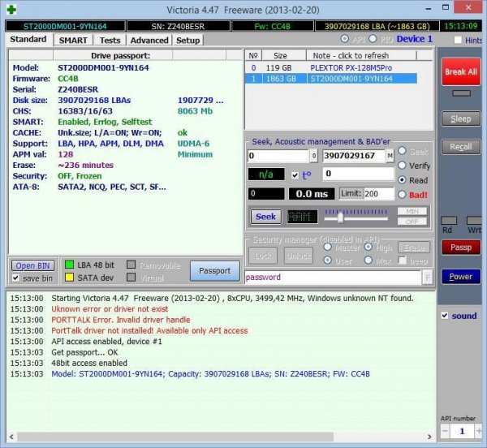487x448 pixels.
Task: Switch to the Standard tab
Action: (x=28, y=40)
